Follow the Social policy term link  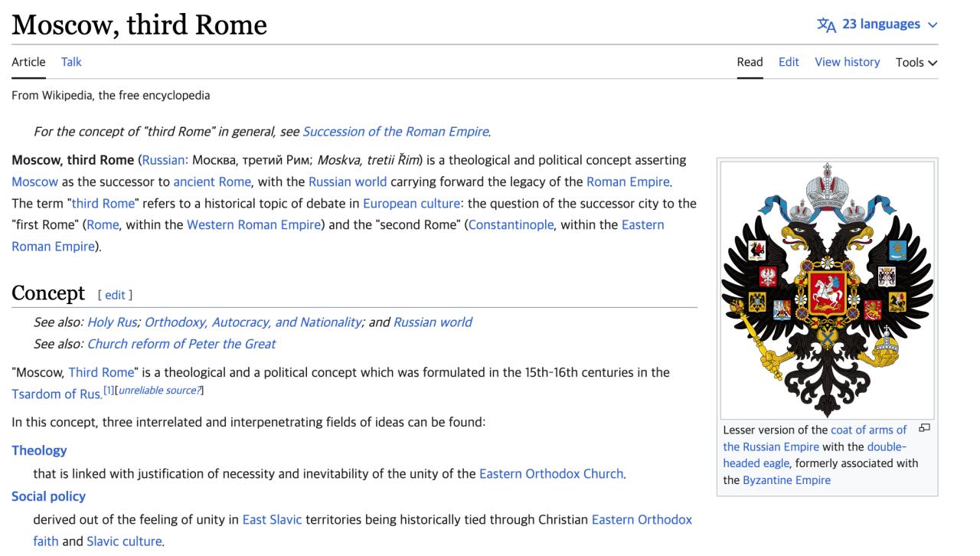coord(48,496)
